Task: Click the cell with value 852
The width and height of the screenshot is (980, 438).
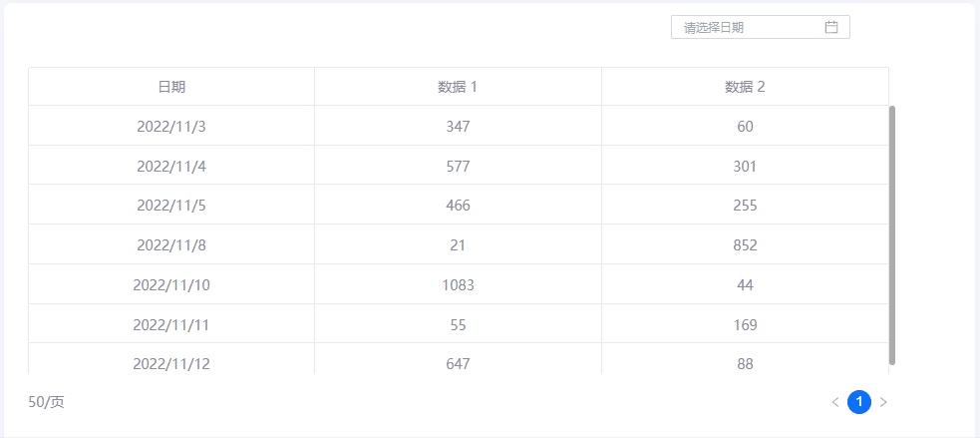Action: click(745, 245)
